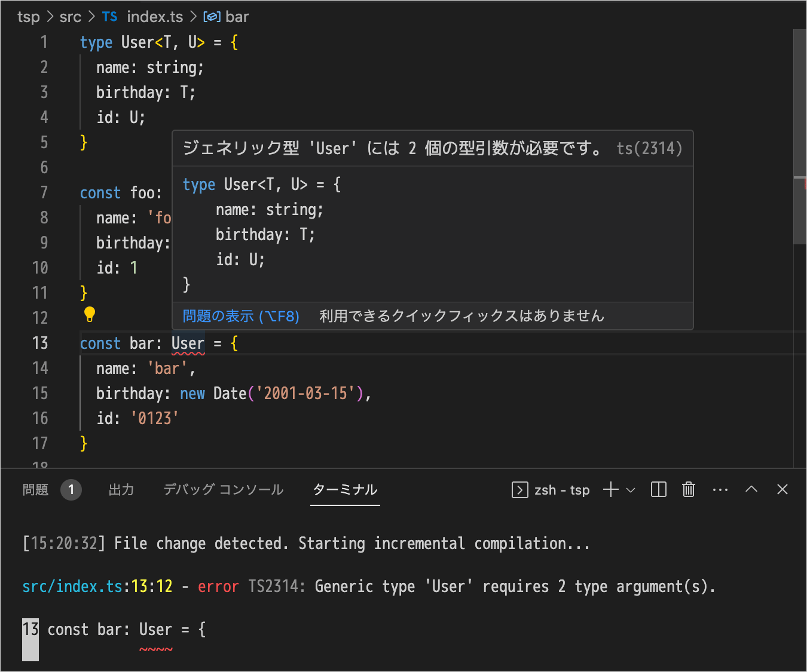Click the lightbulb quick fix icon
The height and width of the screenshot is (672, 807).
click(x=90, y=314)
